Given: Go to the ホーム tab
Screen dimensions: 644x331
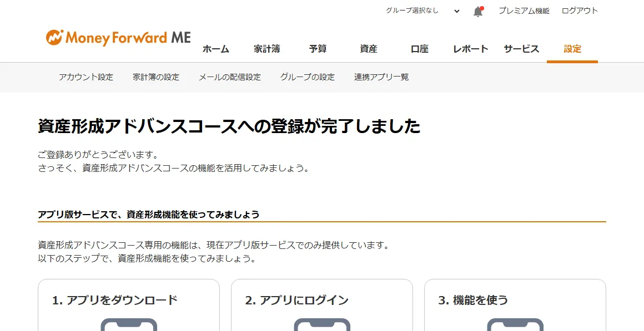Looking at the screenshot, I should tap(215, 49).
